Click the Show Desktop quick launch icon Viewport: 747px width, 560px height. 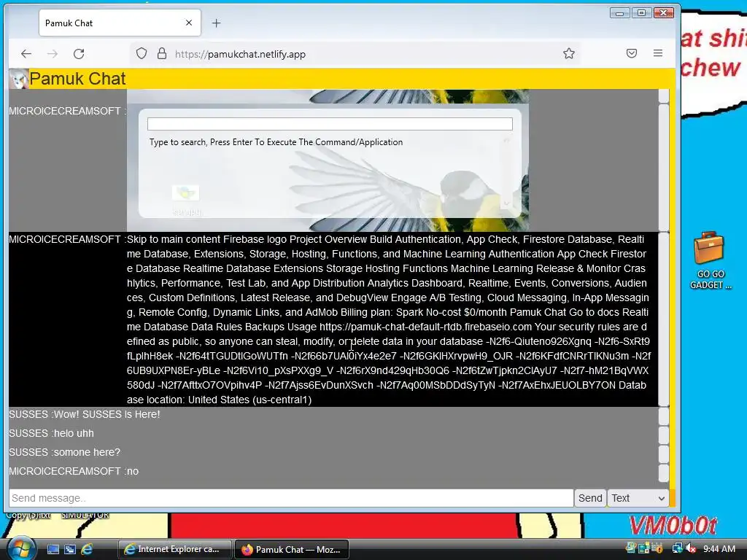(x=53, y=549)
